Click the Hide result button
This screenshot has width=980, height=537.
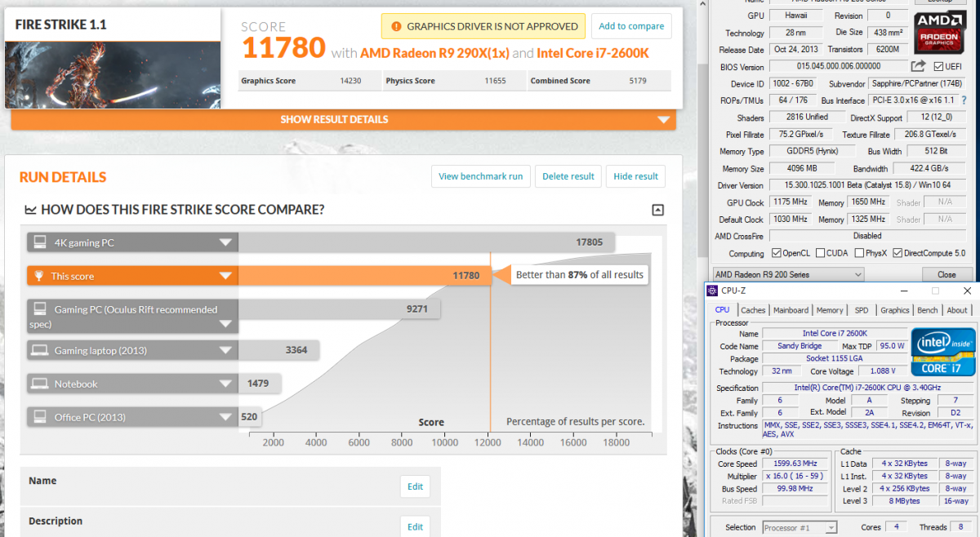click(635, 176)
